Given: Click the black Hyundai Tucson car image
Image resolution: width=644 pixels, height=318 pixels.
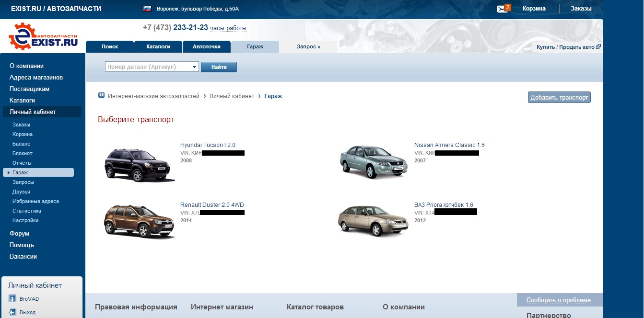Looking at the screenshot, I should (139, 165).
